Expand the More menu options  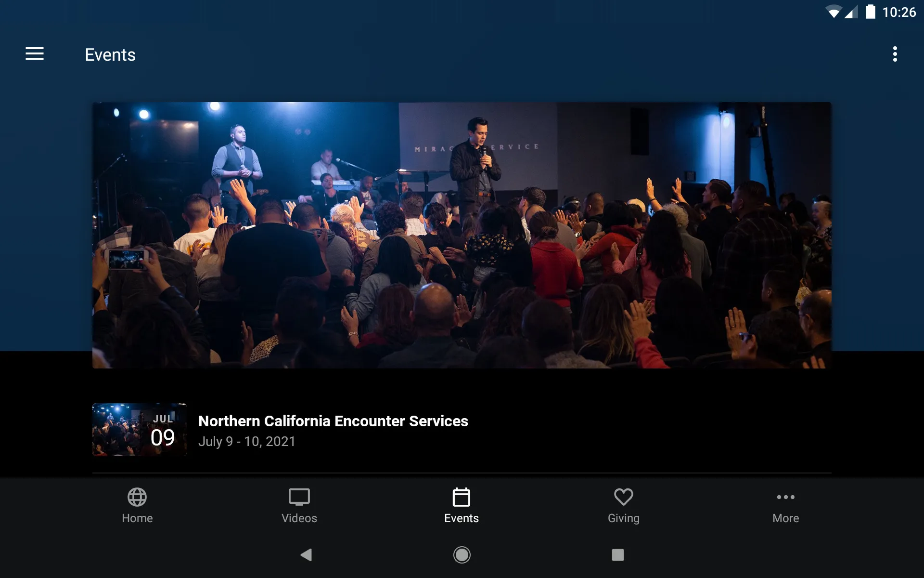[785, 505]
